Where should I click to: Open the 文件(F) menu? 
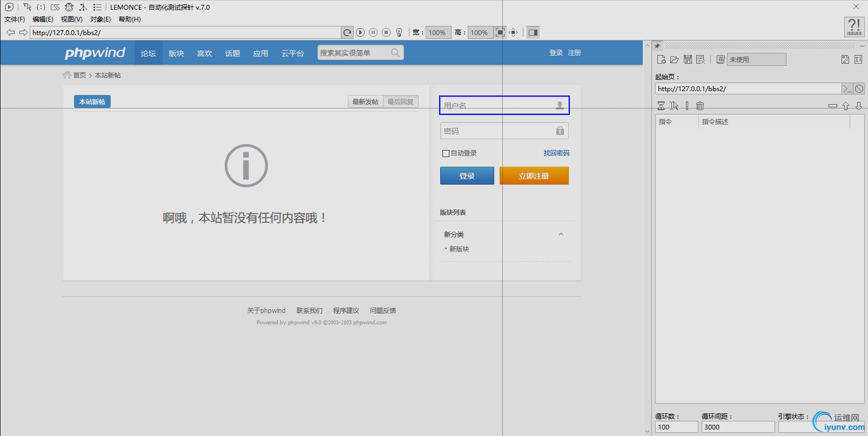click(15, 19)
